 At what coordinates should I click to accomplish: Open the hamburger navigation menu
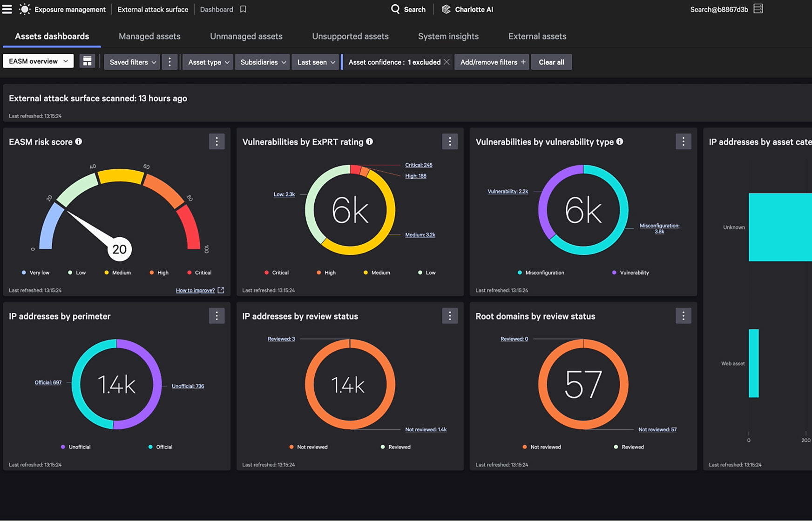7,9
